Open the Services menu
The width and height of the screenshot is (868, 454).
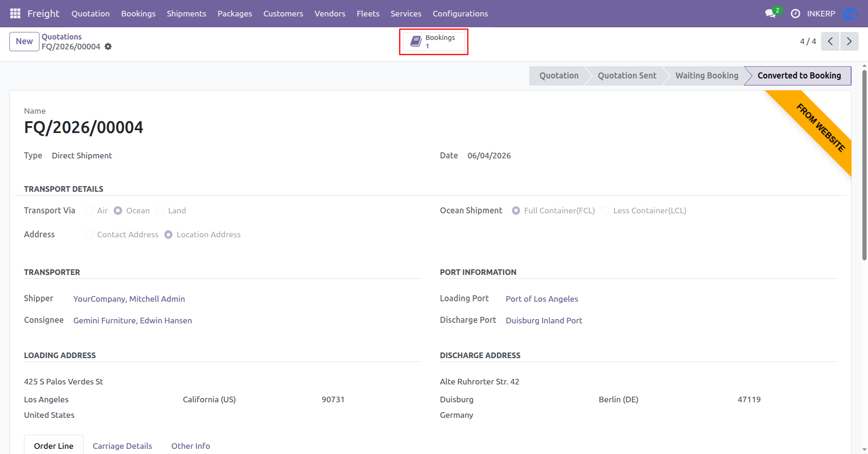tap(406, 14)
